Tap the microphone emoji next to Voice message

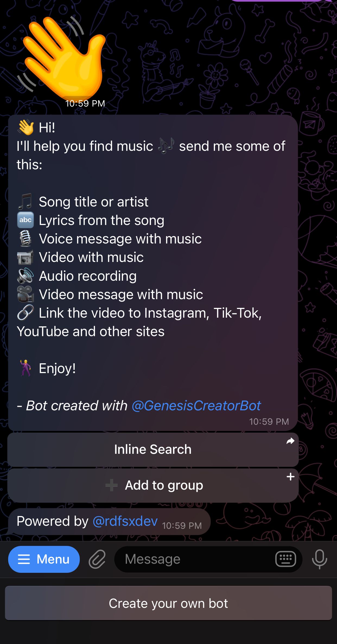26,238
